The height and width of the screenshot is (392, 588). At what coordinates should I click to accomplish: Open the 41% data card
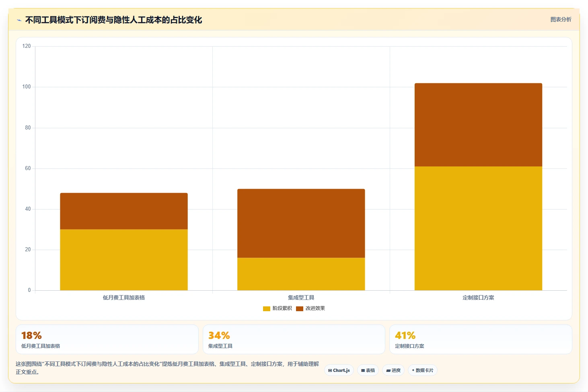coord(481,339)
